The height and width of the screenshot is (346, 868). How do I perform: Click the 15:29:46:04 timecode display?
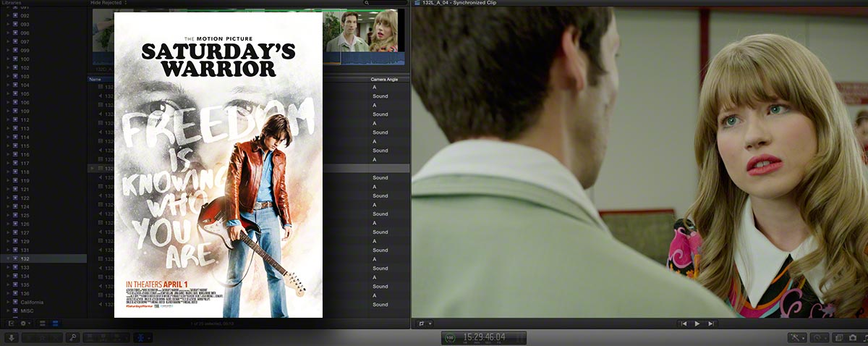tap(484, 337)
